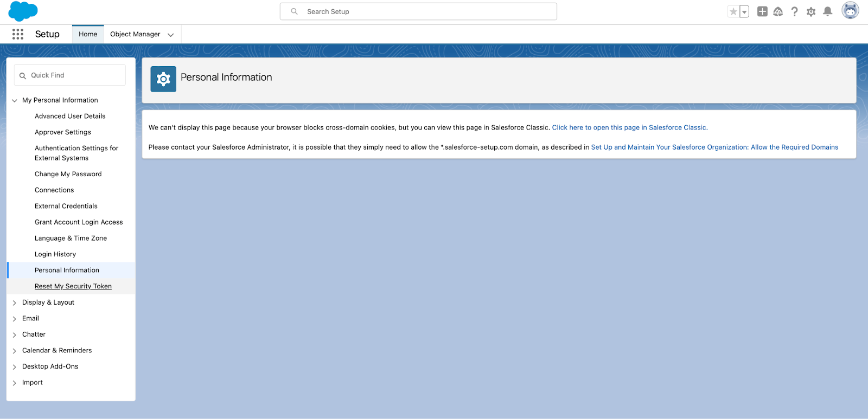The image size is (868, 419).
Task: Click the open in Salesforce Classic link
Action: point(630,127)
